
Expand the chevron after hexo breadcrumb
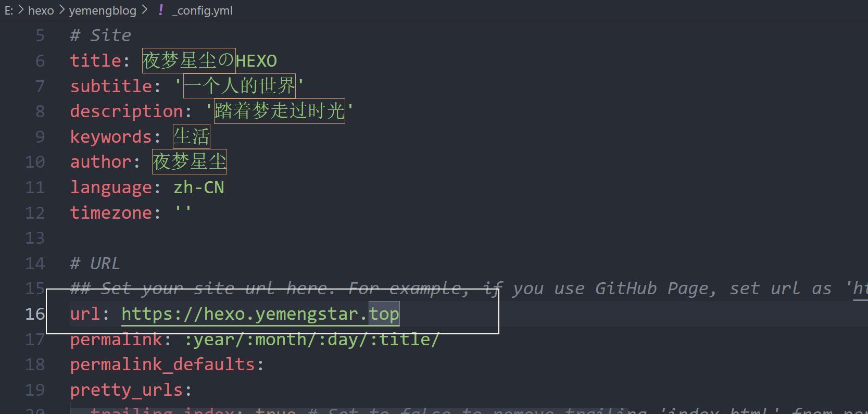click(x=61, y=10)
